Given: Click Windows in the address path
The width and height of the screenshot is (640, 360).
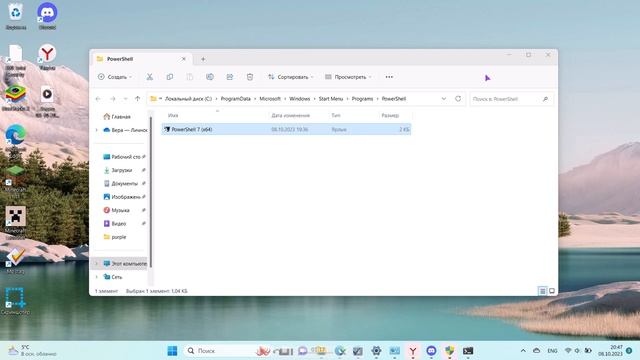Looking at the screenshot, I should (x=300, y=99).
